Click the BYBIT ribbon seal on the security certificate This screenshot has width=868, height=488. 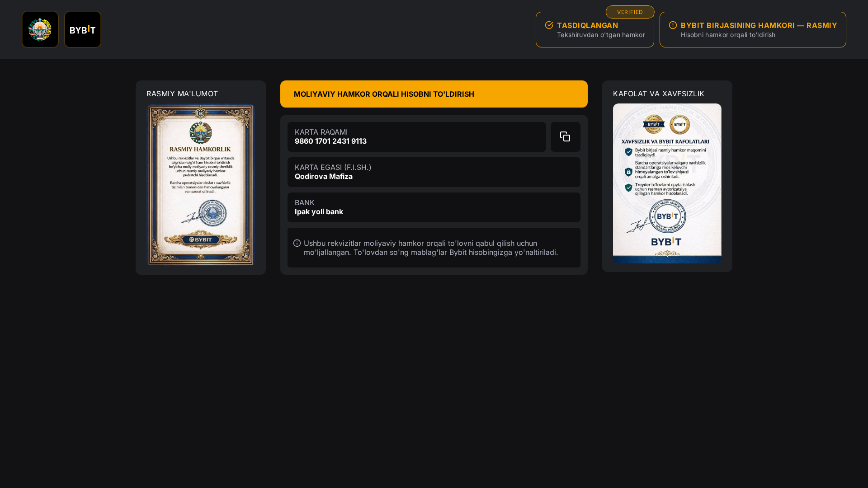[x=654, y=125]
